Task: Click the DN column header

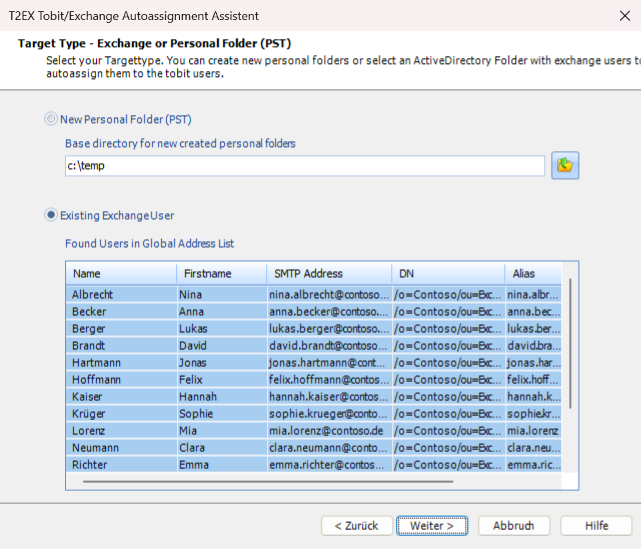Action: (x=448, y=273)
